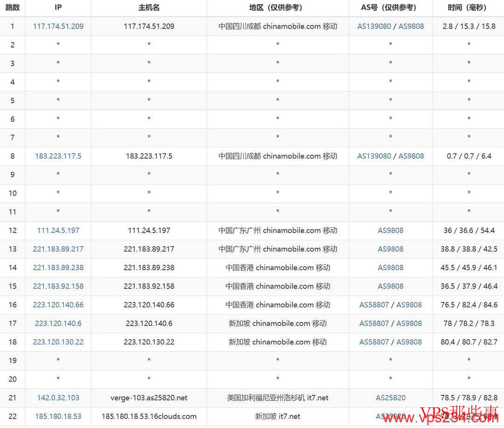Click the IP column header
This screenshot has width=504, height=428.
point(58,8)
